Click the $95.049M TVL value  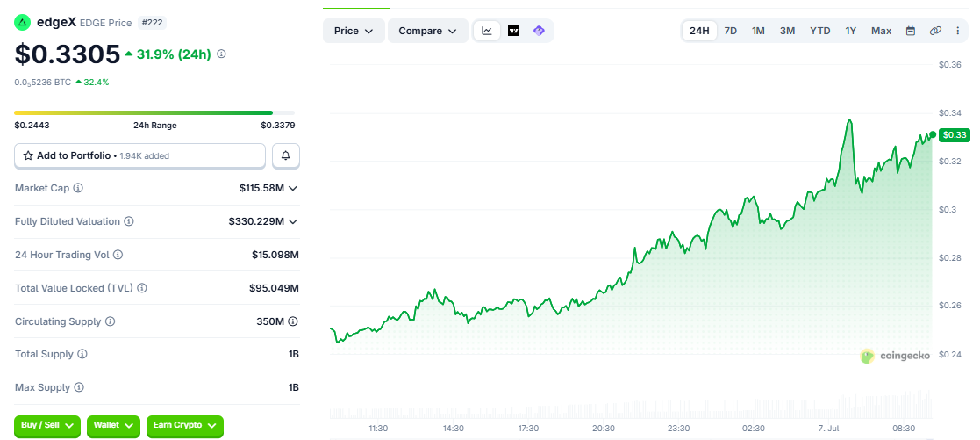pos(274,288)
